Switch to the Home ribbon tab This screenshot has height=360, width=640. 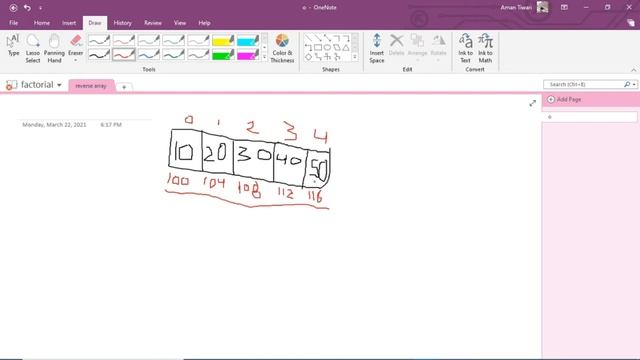tap(42, 23)
